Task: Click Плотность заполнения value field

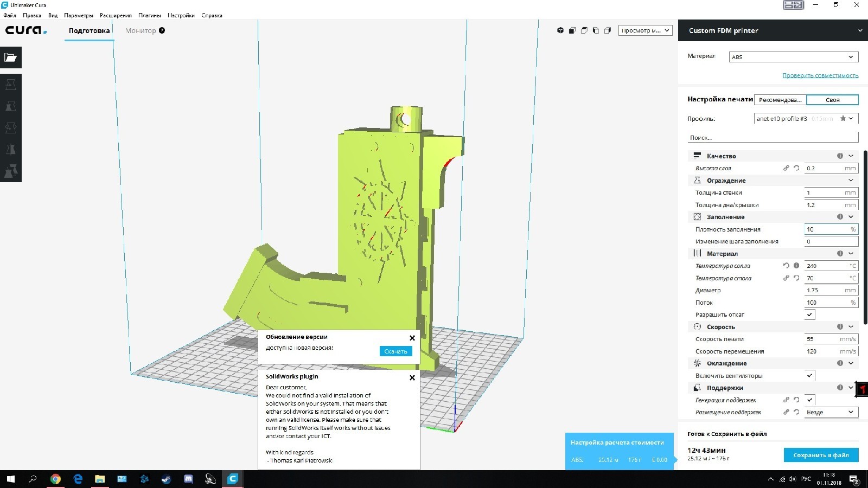Action: point(831,229)
